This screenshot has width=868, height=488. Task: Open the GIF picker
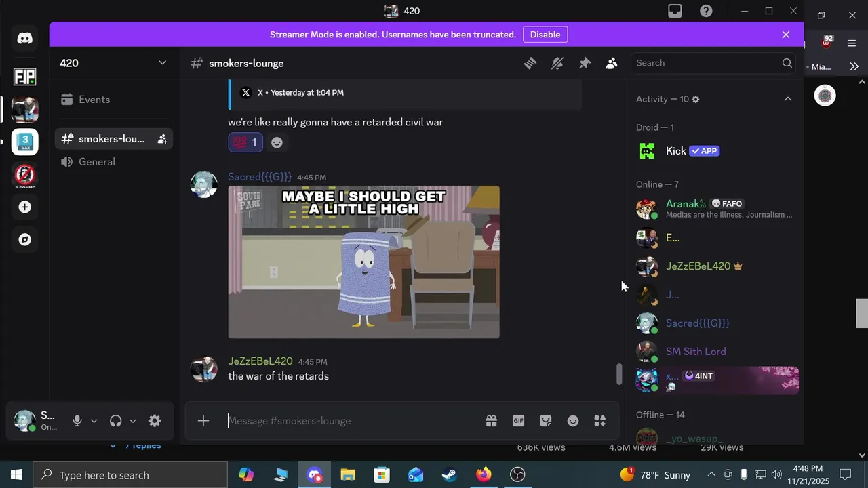pos(519,421)
